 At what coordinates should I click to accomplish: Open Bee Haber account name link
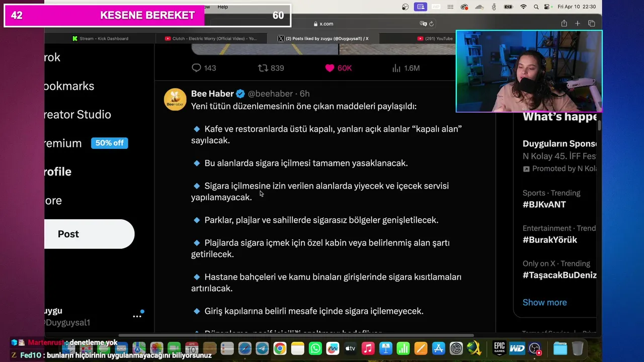pos(212,94)
